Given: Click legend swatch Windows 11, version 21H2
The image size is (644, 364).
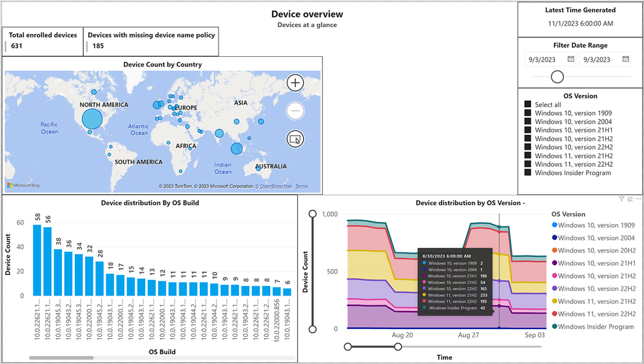Looking at the screenshot, I should 554,301.
